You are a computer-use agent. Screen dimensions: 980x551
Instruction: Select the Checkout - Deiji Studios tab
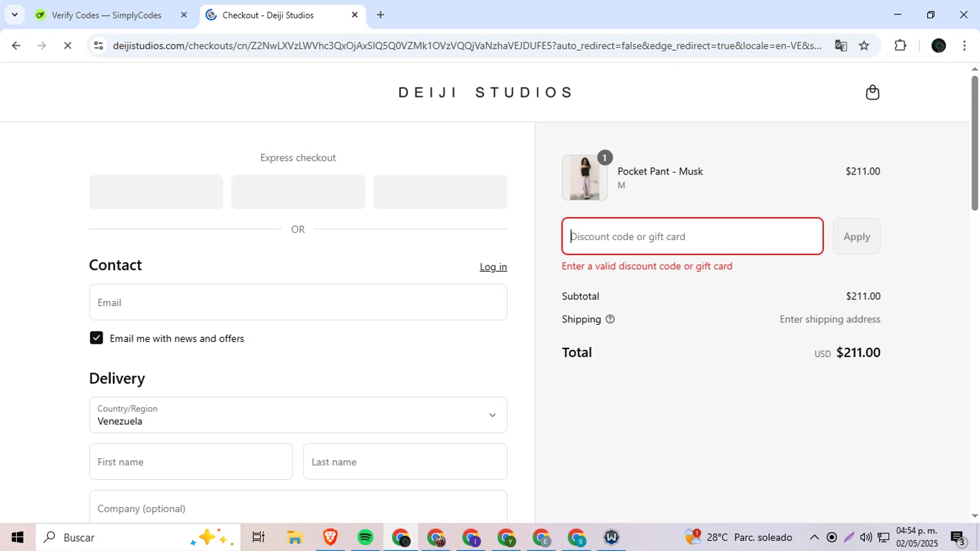268,15
